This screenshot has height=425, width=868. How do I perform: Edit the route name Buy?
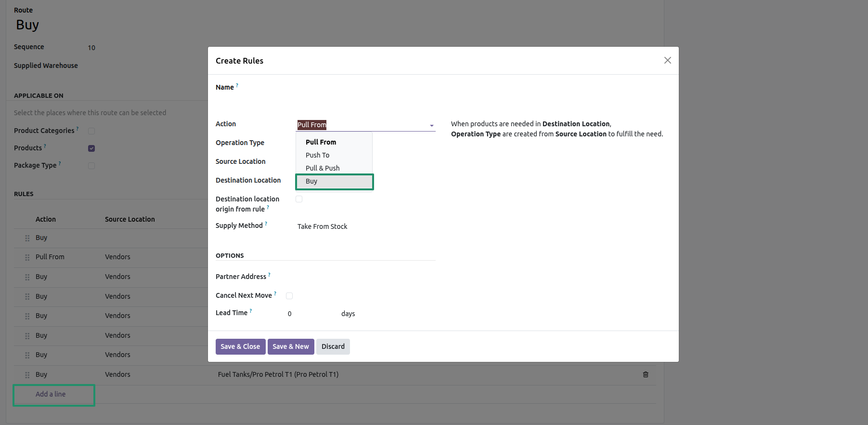coord(27,25)
